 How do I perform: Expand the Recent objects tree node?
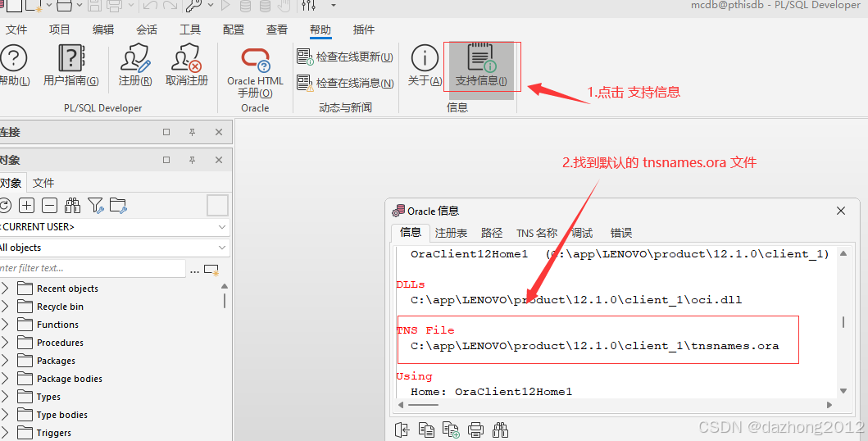tap(6, 289)
